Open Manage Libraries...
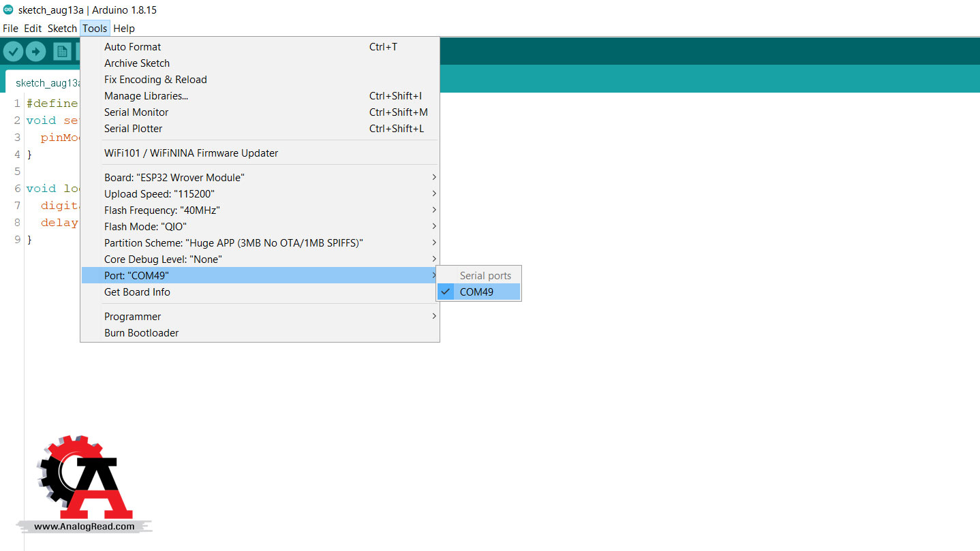This screenshot has width=980, height=551. [x=260, y=96]
